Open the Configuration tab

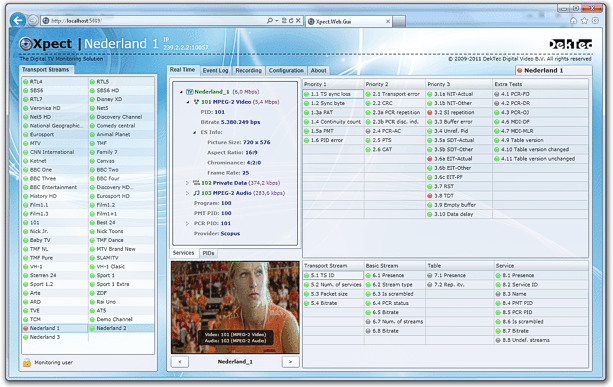point(286,71)
